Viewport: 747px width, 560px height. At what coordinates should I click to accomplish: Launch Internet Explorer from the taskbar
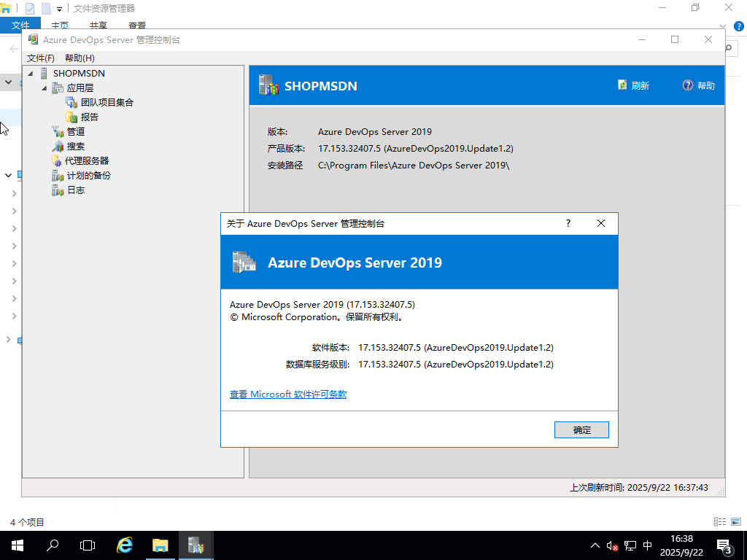point(125,545)
